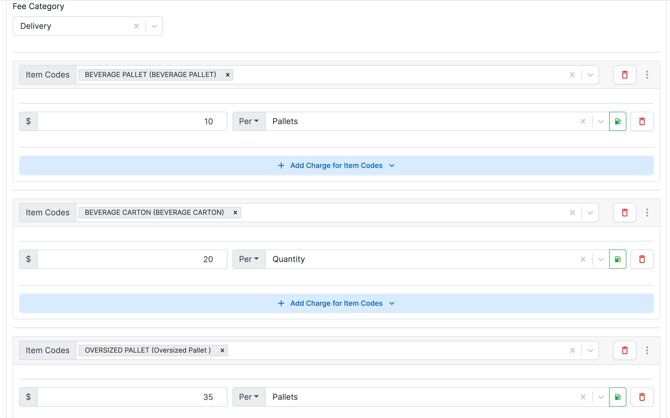Open more options for Beverage Carton group
The width and height of the screenshot is (670, 418).
pyautogui.click(x=647, y=213)
